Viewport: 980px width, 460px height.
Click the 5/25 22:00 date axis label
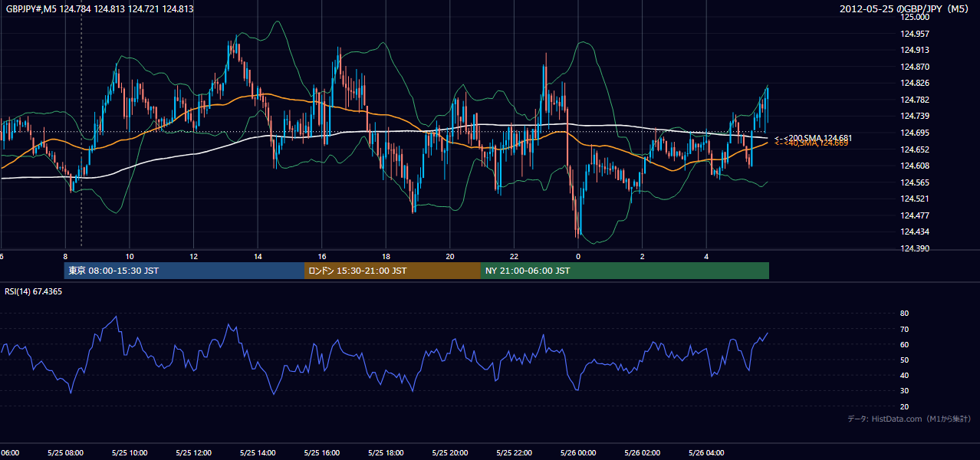(x=514, y=453)
